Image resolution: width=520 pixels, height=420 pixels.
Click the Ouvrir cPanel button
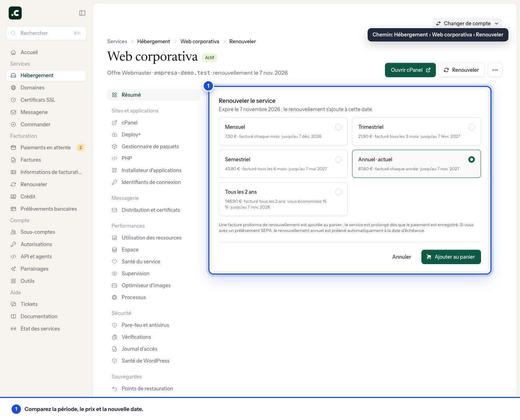(x=410, y=70)
